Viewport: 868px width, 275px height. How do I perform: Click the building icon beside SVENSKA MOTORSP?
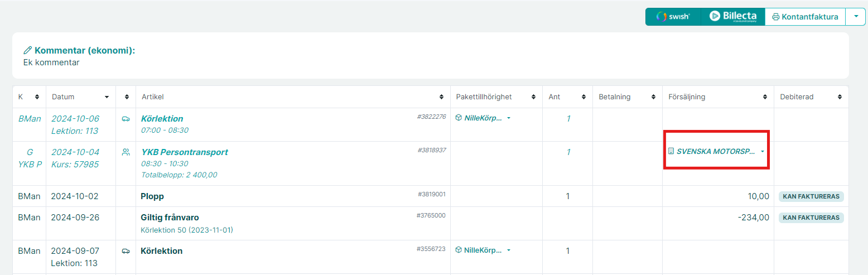pos(671,151)
